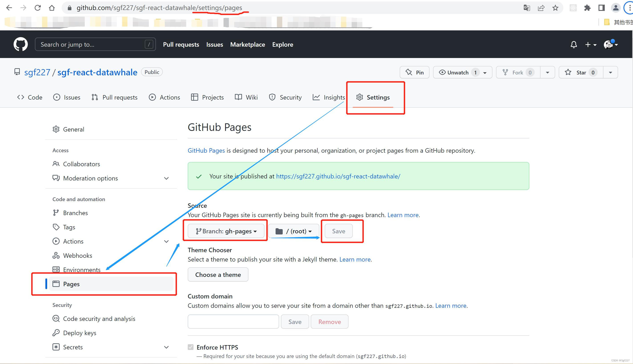Go to browser home icon
This screenshot has width=633, height=364.
pyautogui.click(x=52, y=8)
